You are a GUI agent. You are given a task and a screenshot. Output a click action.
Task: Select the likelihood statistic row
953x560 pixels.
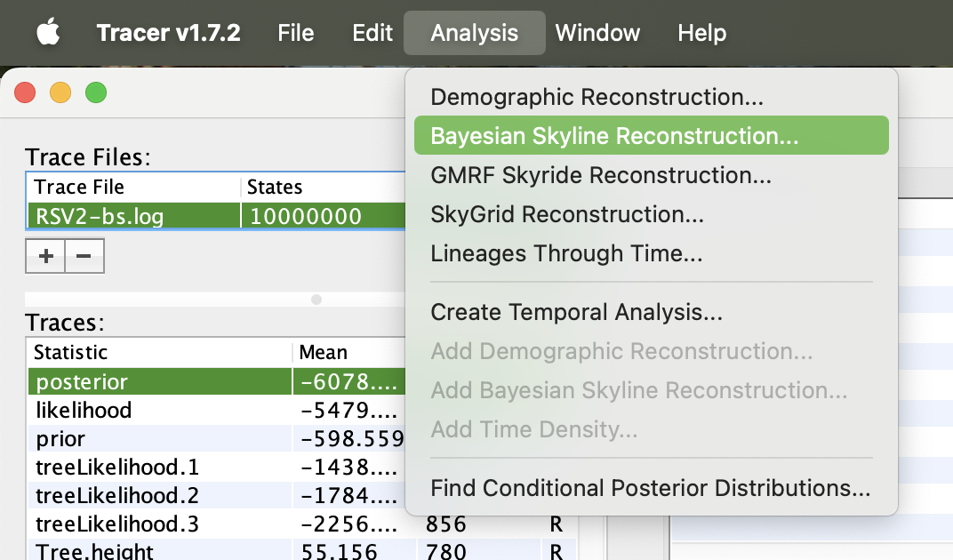216,411
